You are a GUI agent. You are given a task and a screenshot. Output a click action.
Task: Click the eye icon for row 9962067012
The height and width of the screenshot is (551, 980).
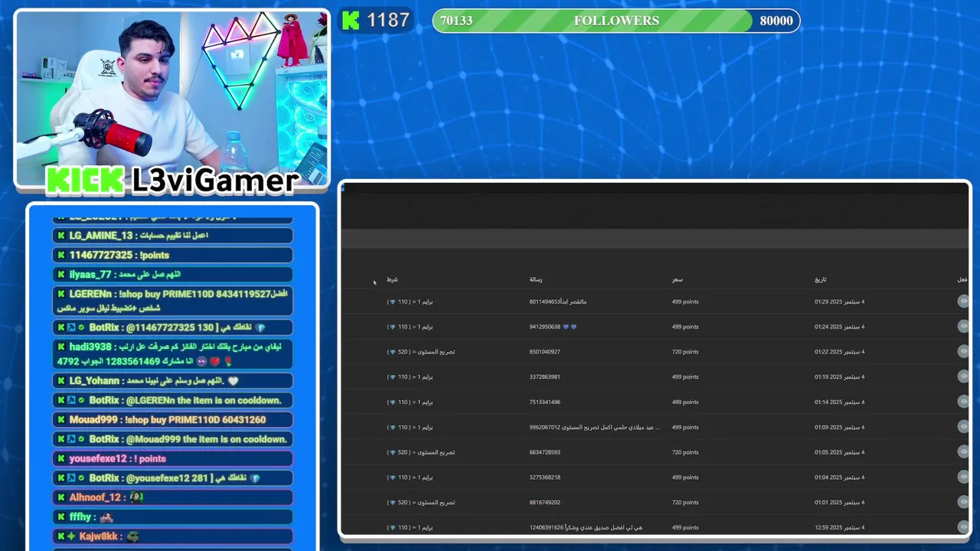[x=963, y=427]
